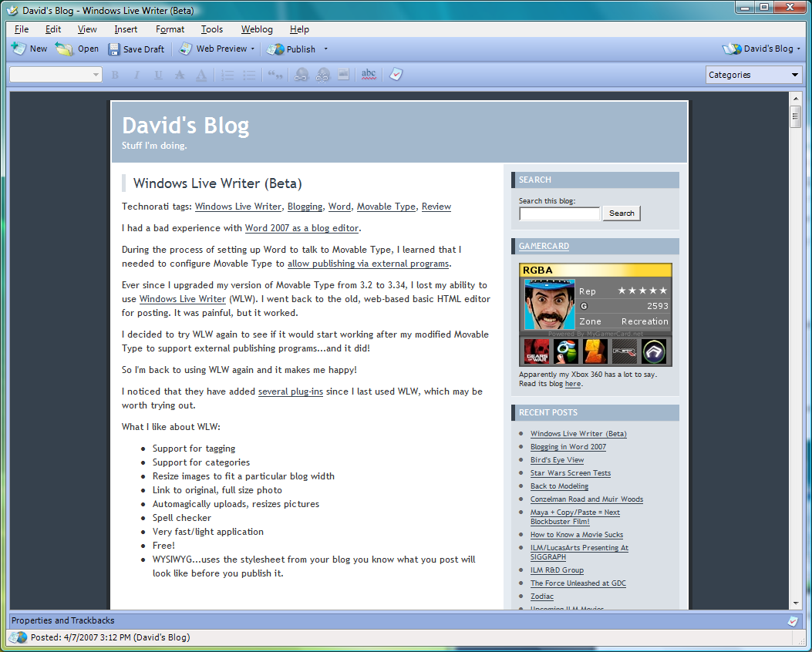Image resolution: width=812 pixels, height=652 pixels.
Task: Click the Publish globe icon
Action: (275, 49)
